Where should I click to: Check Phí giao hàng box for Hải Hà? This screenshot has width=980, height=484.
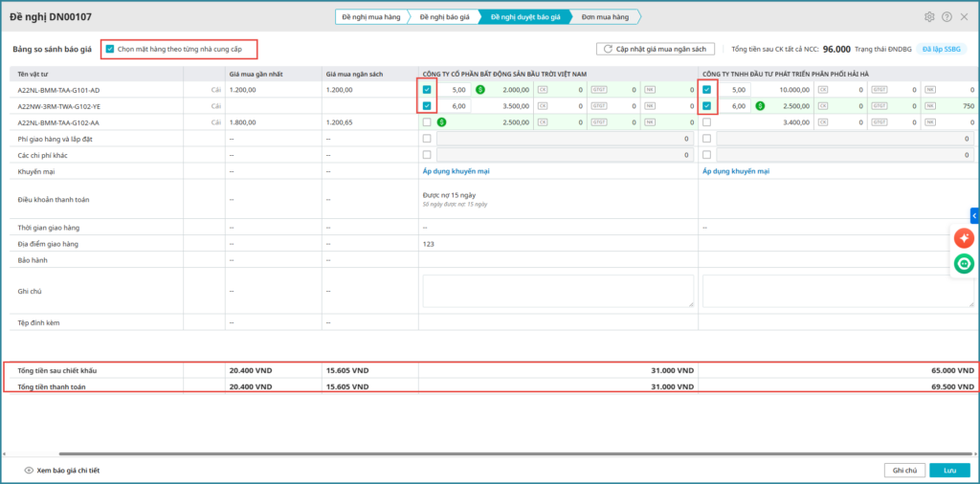(706, 139)
